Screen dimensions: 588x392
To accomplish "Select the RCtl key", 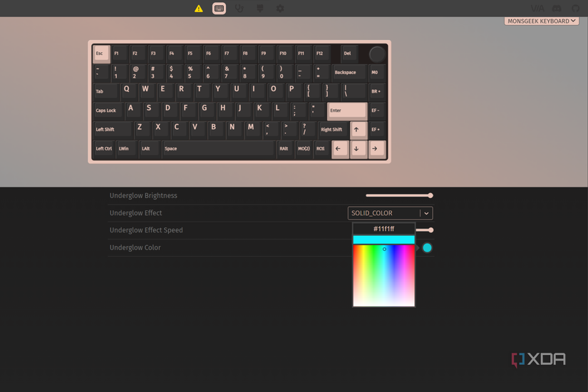I will (321, 149).
